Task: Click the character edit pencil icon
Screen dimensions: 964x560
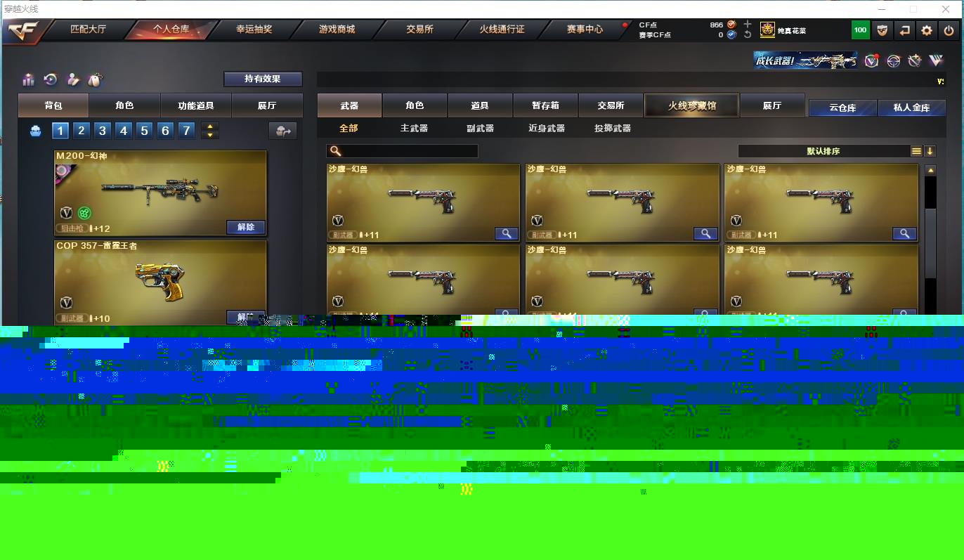Action: (x=73, y=79)
